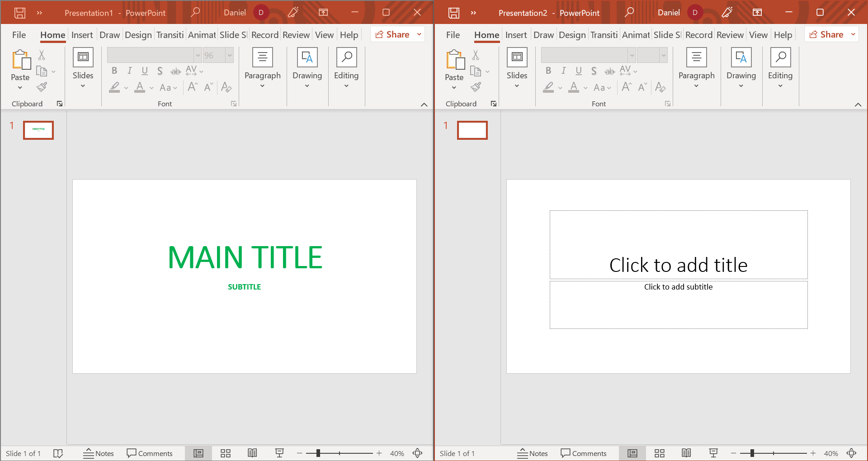Viewport: 868px width, 461px height.
Task: Toggle Bold formatting in Presentation1
Action: click(114, 71)
